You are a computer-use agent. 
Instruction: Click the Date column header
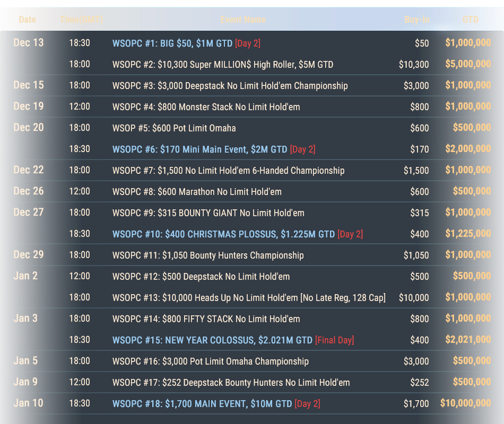point(27,20)
